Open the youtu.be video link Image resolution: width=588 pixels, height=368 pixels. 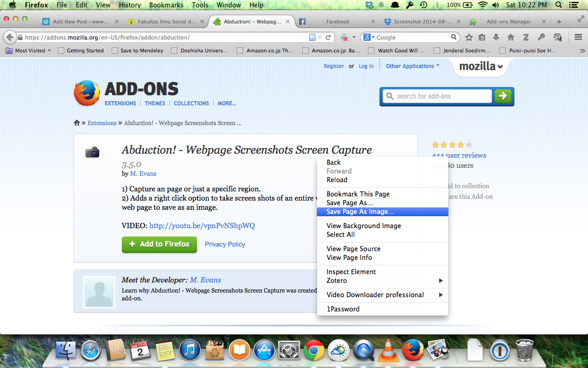(202, 225)
